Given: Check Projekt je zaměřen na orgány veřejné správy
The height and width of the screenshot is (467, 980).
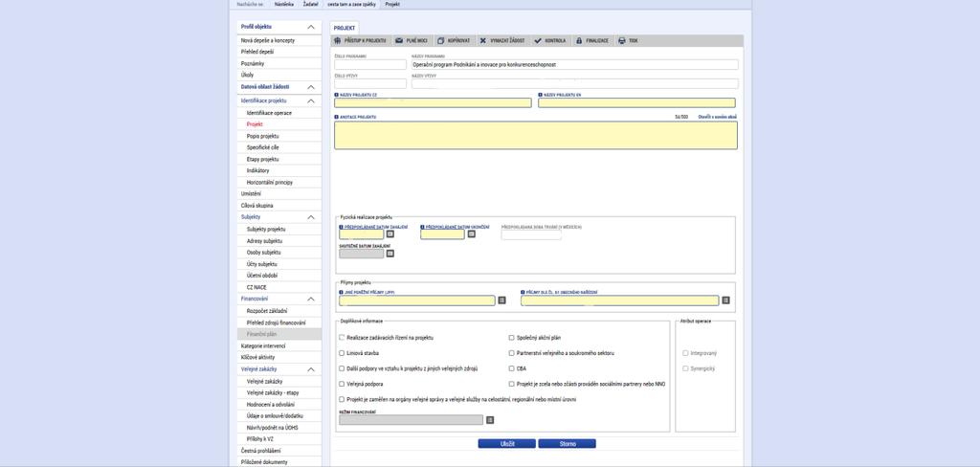Looking at the screenshot, I should (x=342, y=399).
